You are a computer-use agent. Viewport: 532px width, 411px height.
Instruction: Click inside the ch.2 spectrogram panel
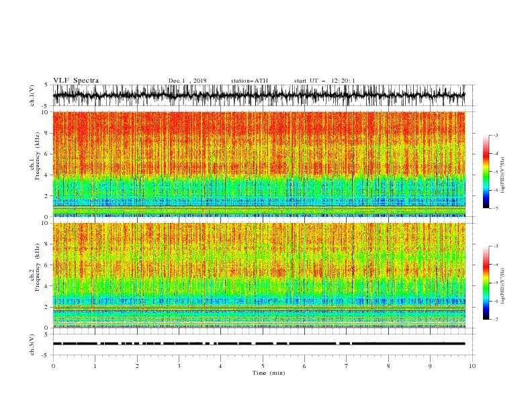pyautogui.click(x=259, y=275)
